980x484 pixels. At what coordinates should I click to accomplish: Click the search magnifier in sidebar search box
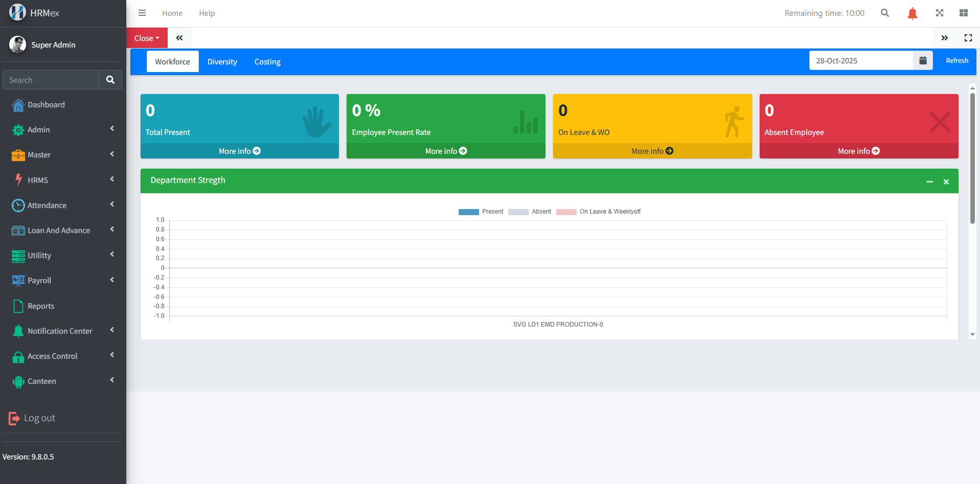pyautogui.click(x=110, y=80)
